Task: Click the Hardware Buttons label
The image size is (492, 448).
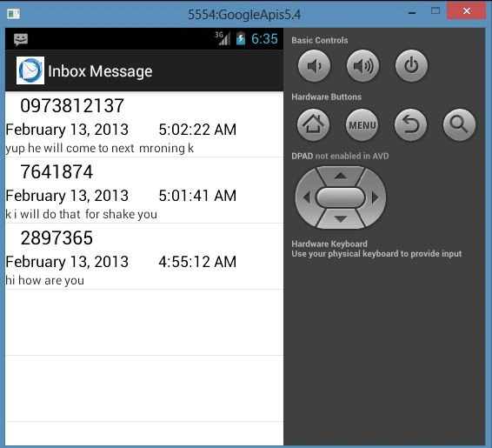Action: (x=326, y=97)
